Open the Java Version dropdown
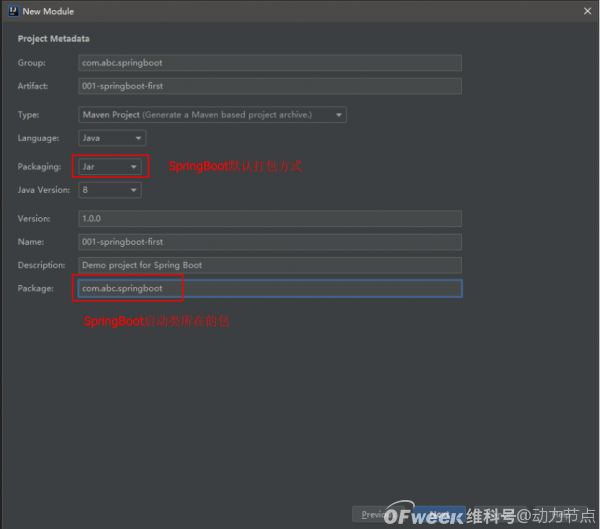The height and width of the screenshot is (529, 600). coord(110,190)
